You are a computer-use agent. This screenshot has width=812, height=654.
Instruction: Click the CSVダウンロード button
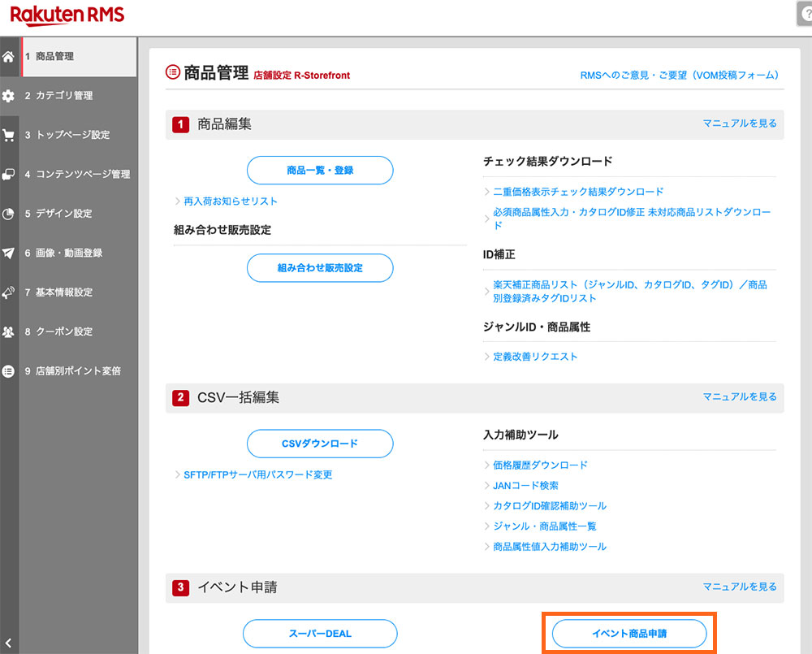tap(320, 444)
